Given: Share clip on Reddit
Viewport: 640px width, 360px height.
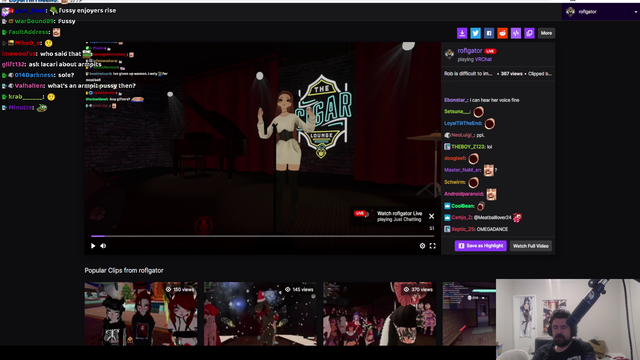Looking at the screenshot, I should point(502,33).
